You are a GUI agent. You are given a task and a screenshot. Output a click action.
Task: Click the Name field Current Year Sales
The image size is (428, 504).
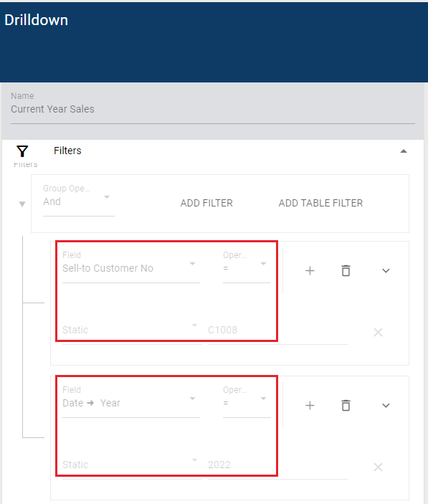pyautogui.click(x=213, y=108)
